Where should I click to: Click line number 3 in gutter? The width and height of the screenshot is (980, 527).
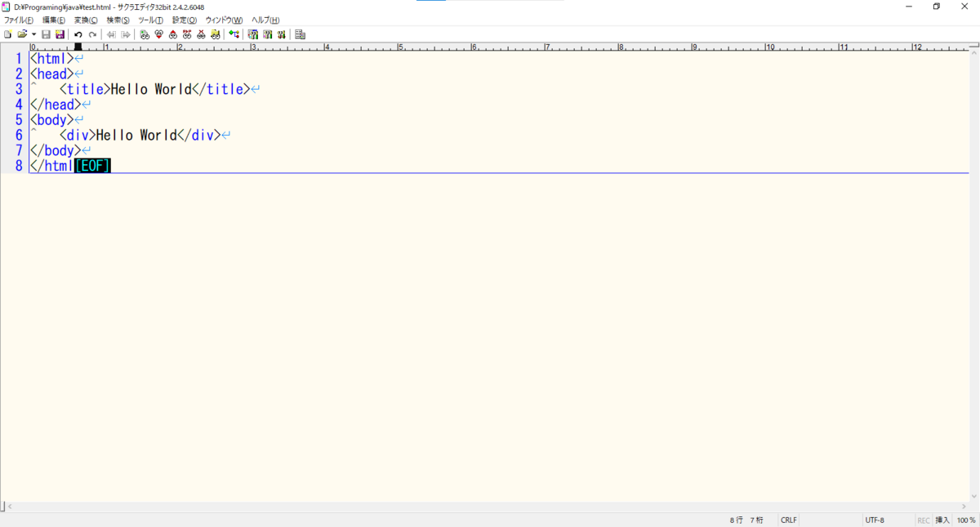19,89
